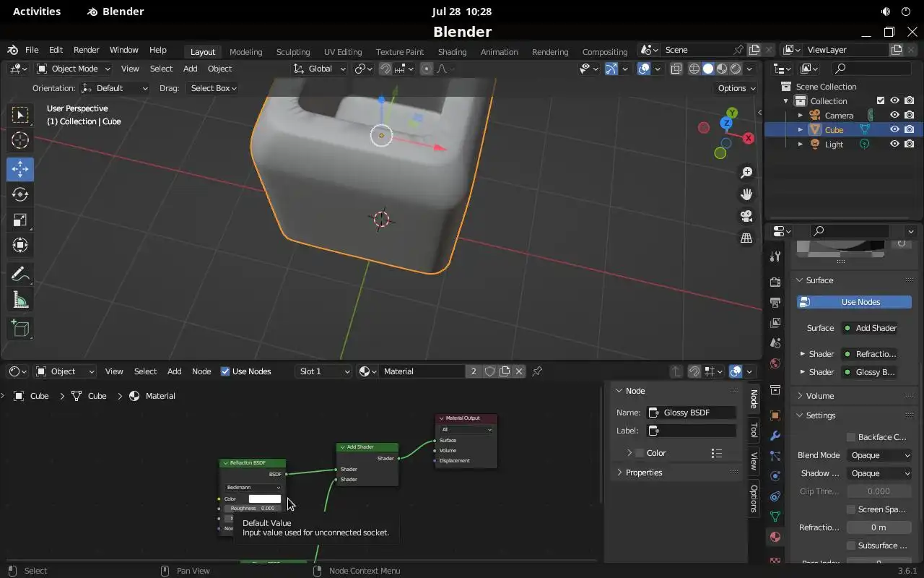Hide the Light in viewport
Image resolution: width=924 pixels, height=578 pixels.
click(894, 144)
